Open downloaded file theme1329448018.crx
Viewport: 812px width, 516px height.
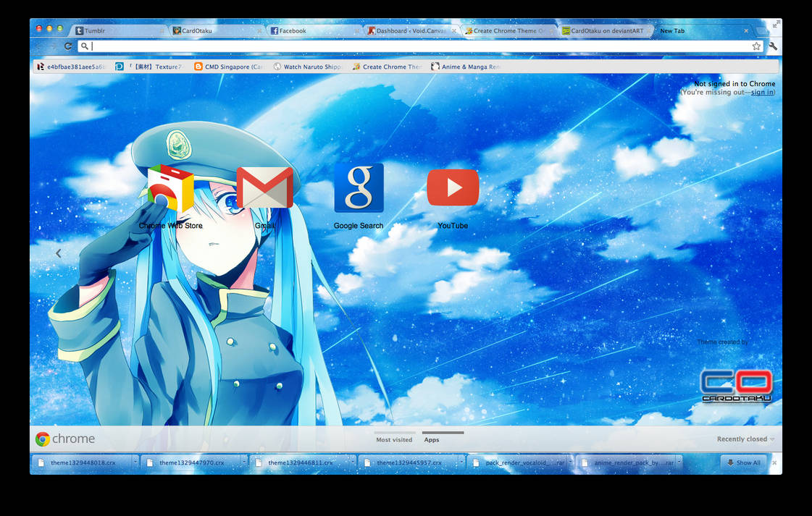pos(83,462)
